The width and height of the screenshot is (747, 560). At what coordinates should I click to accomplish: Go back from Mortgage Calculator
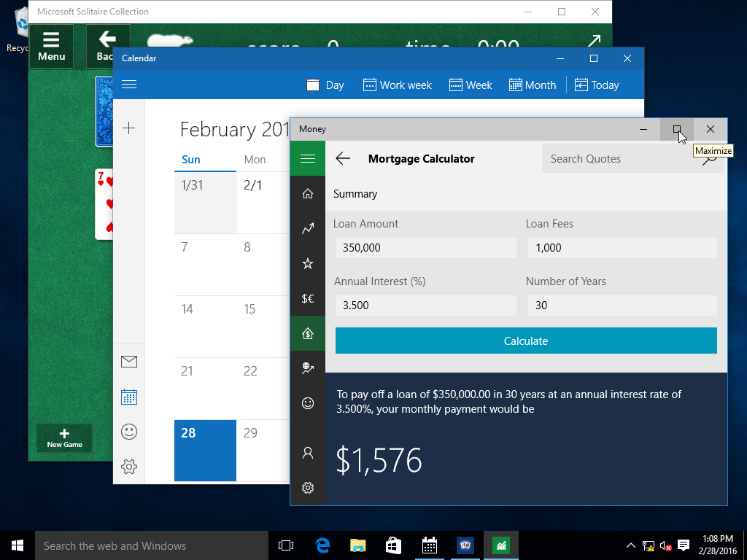pos(343,158)
